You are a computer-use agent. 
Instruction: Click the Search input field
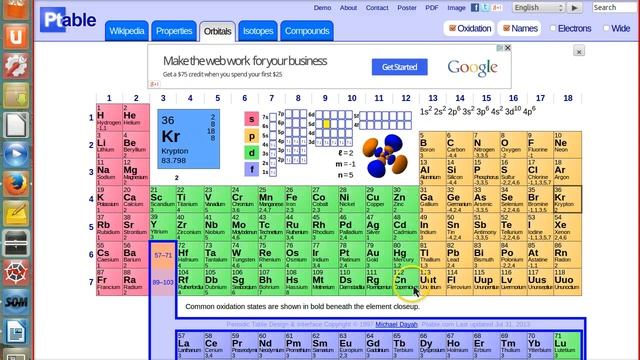[x=616, y=8]
